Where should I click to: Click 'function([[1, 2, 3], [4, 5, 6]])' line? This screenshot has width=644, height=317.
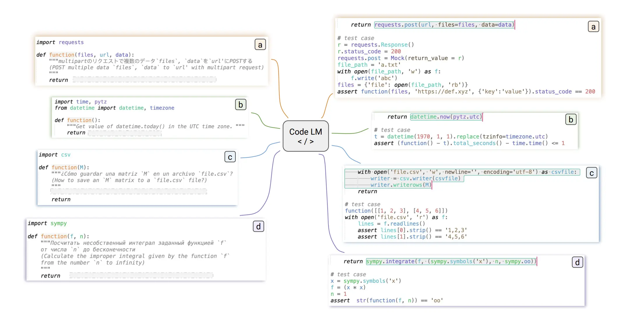[x=396, y=211]
